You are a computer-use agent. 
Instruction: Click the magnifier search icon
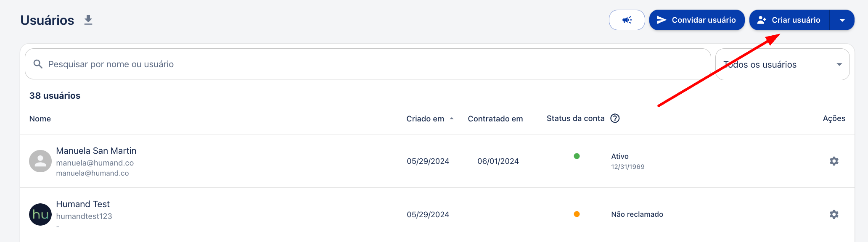click(38, 64)
